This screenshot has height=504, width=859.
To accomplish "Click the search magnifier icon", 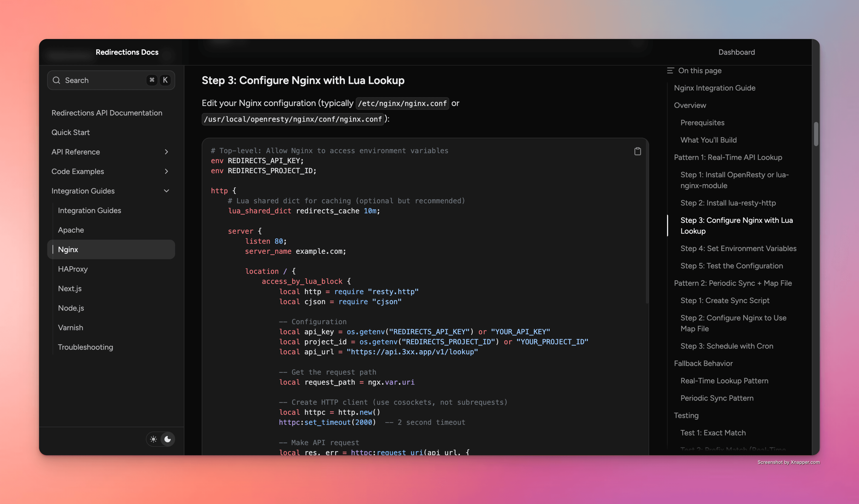I will coord(57,80).
